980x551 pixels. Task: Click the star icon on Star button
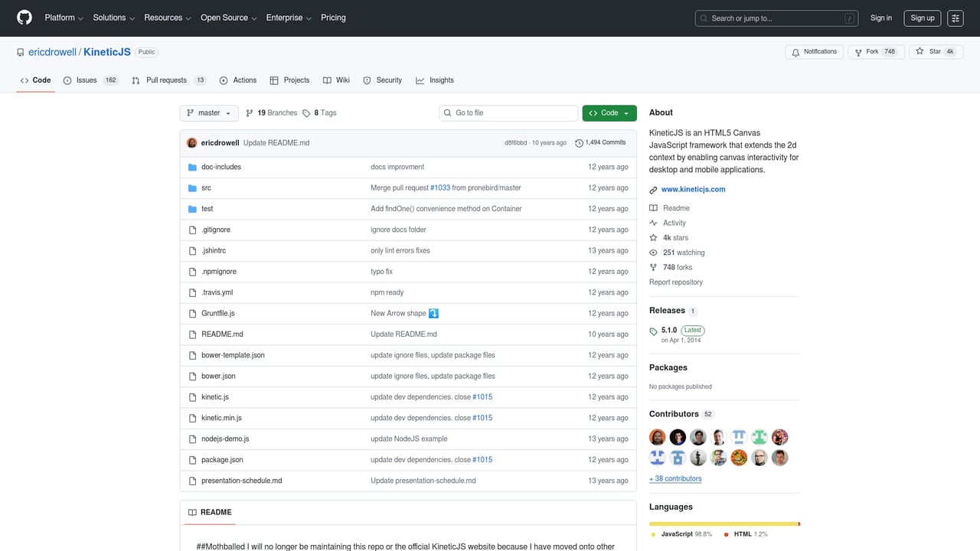coord(919,51)
